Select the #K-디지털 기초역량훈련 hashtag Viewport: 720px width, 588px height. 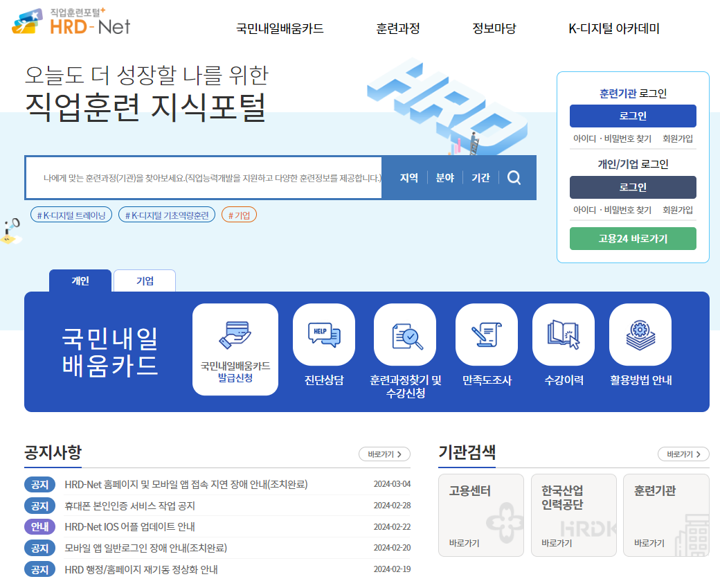click(167, 215)
